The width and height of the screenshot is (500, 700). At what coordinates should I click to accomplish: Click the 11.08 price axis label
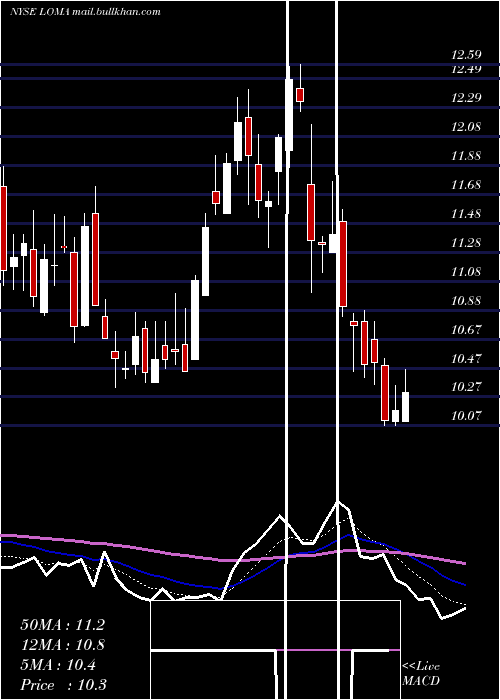pos(466,272)
